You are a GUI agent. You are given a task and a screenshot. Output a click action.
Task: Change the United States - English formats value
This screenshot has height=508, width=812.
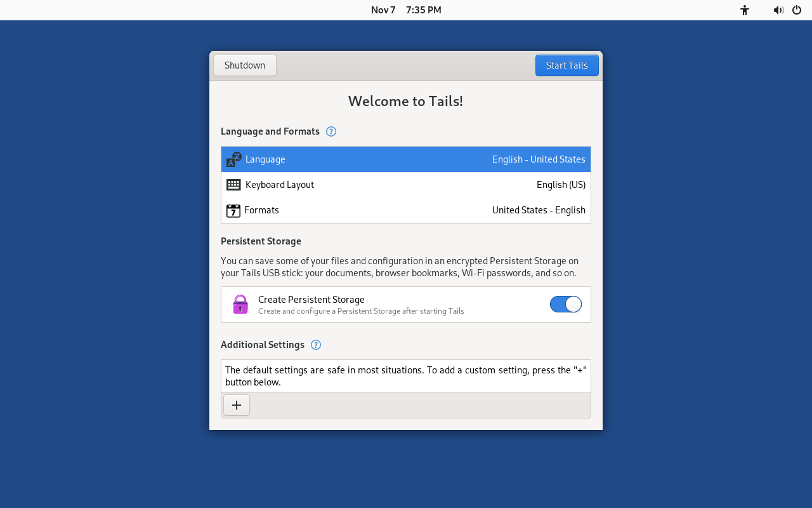[x=538, y=210]
